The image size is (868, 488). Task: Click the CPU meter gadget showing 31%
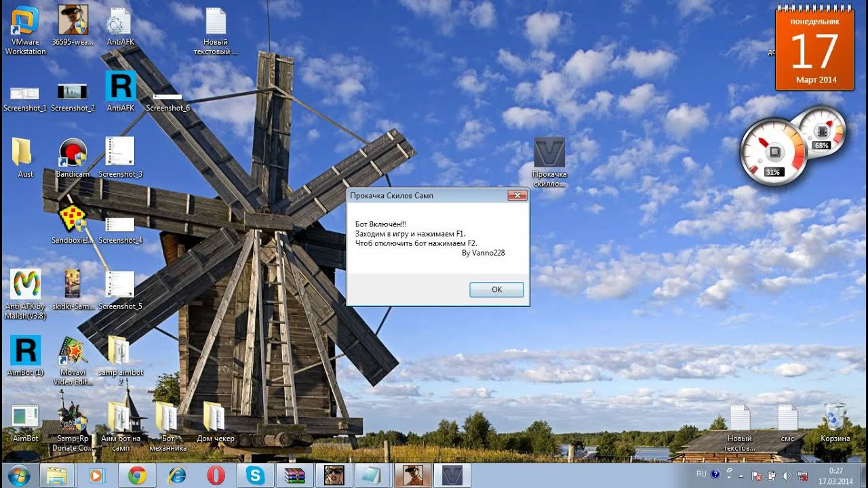pyautogui.click(x=772, y=150)
